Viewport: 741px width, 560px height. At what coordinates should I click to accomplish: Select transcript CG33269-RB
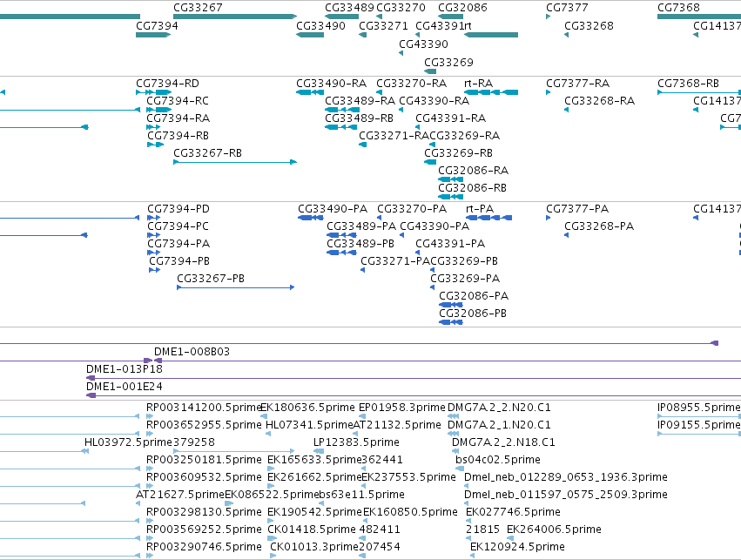click(458, 153)
